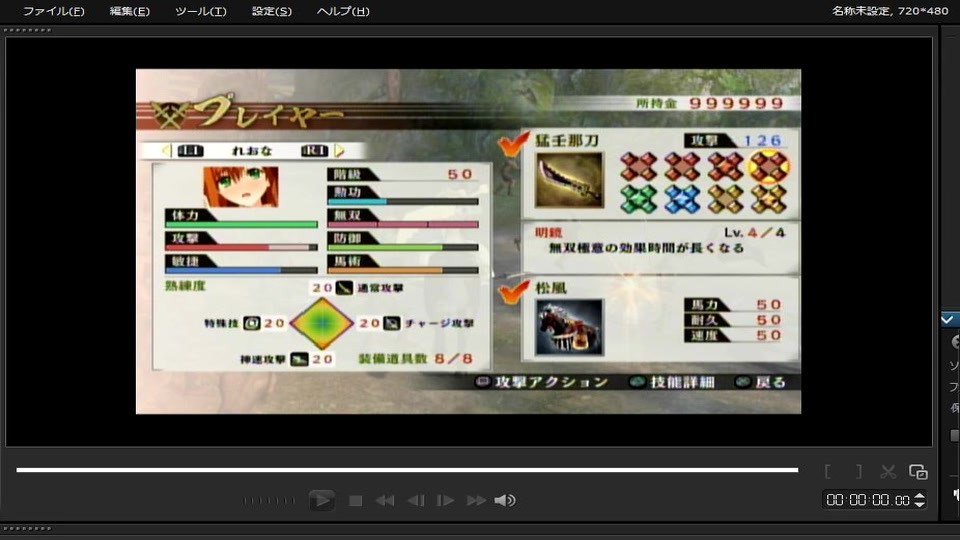Jump to the start with the rewind icon
Viewport: 960px width, 540px height.
coord(384,501)
